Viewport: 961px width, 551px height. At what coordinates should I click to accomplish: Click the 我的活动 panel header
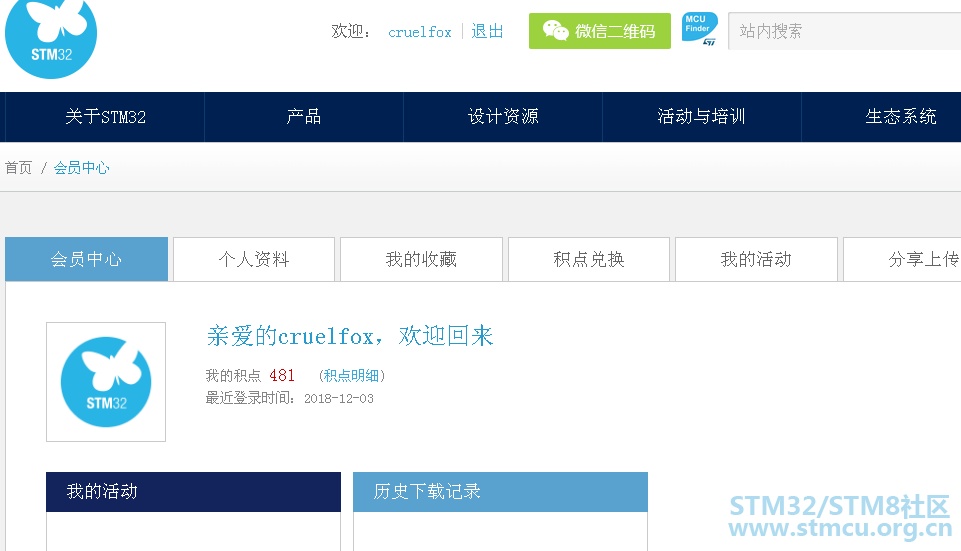coord(193,492)
